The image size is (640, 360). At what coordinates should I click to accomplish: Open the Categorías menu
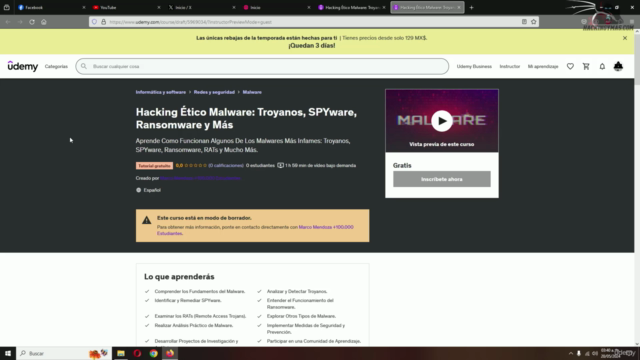click(x=56, y=66)
